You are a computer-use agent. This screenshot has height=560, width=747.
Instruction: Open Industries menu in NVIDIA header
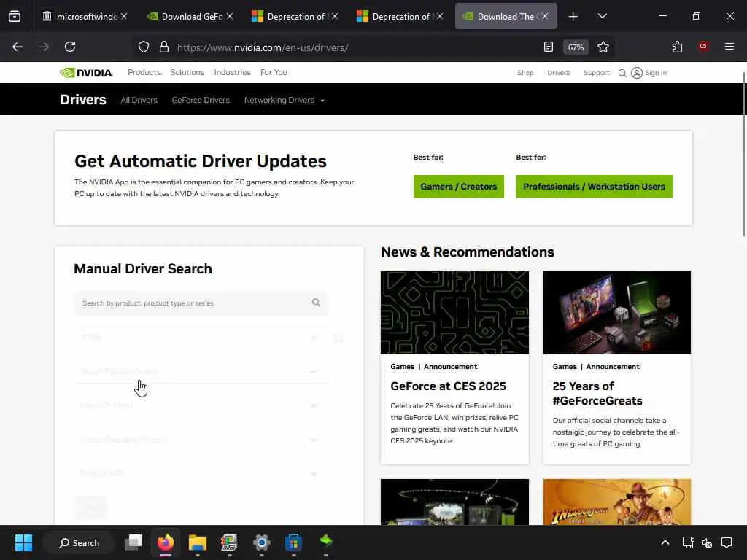[232, 72]
